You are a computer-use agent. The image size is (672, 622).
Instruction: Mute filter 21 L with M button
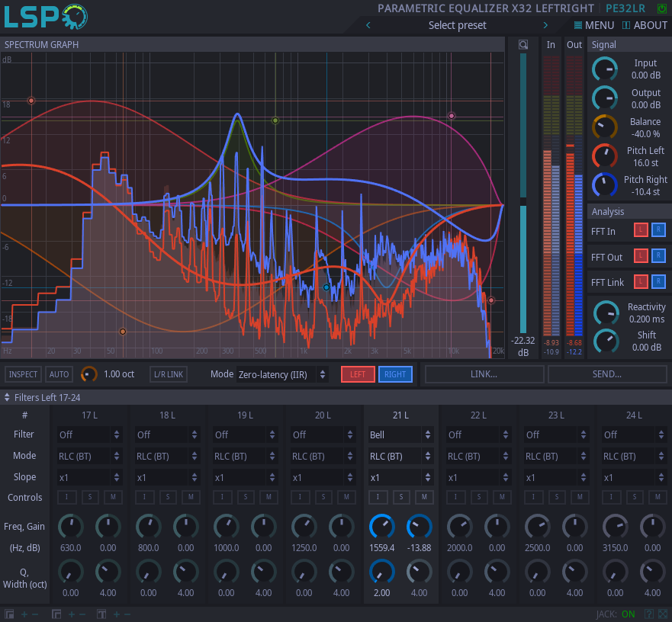[424, 497]
